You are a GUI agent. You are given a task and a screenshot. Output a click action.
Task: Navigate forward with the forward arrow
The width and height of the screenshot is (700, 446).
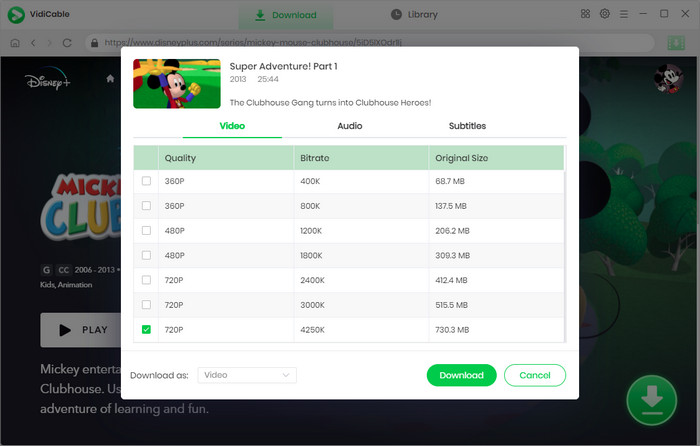pos(50,43)
